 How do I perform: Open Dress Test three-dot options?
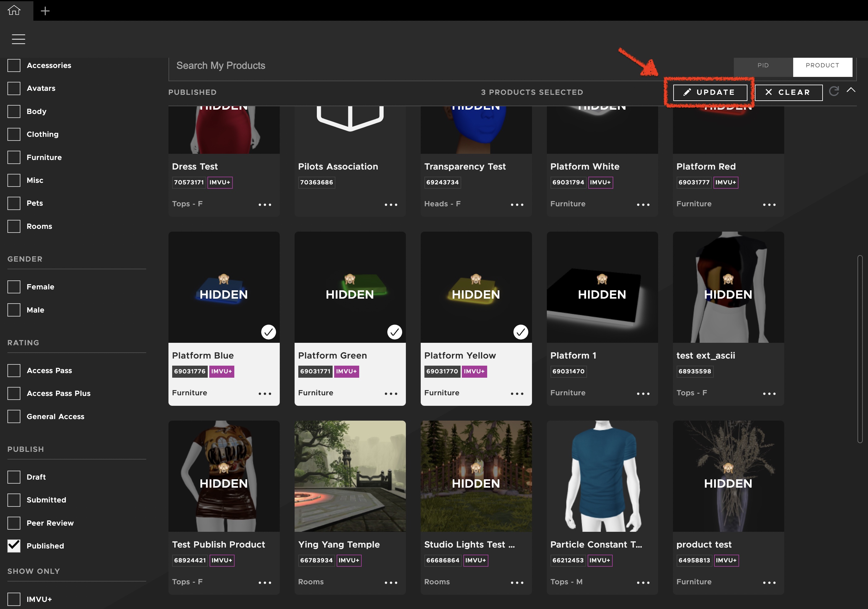[x=265, y=205]
